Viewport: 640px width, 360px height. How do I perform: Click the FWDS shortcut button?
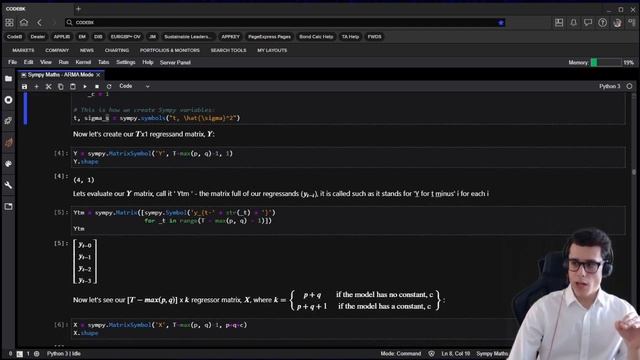(374, 37)
